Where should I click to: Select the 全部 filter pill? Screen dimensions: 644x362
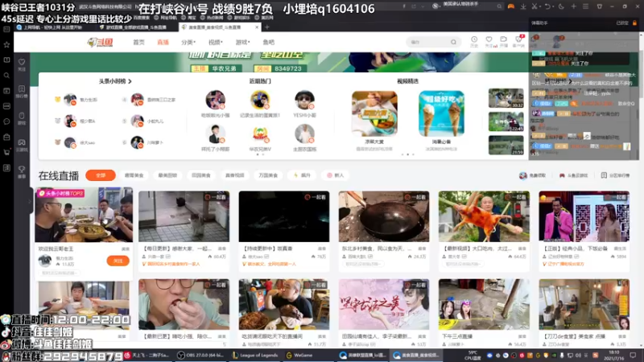(101, 175)
